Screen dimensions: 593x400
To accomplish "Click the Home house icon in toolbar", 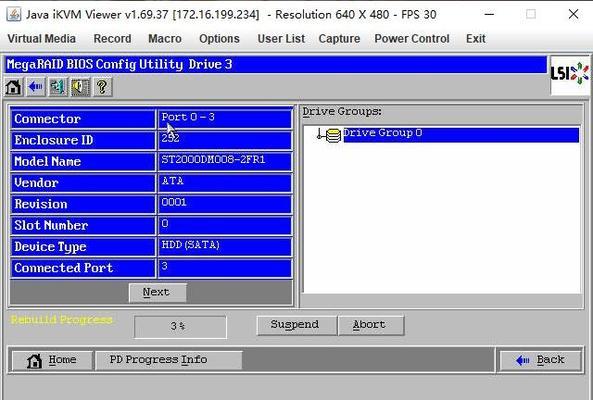I will pyautogui.click(x=14, y=87).
